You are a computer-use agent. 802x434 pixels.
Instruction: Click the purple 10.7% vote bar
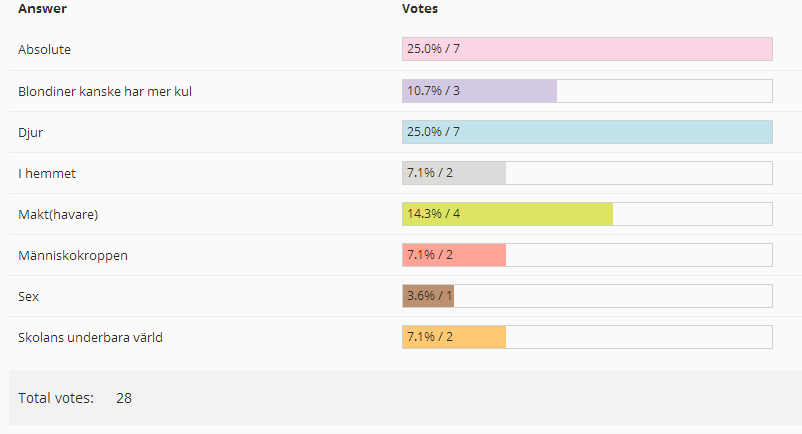click(x=480, y=91)
